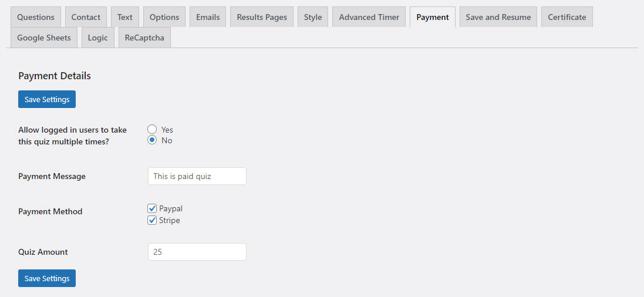Switch to the Style tab
Screen dimensions: 644x297
tap(313, 17)
